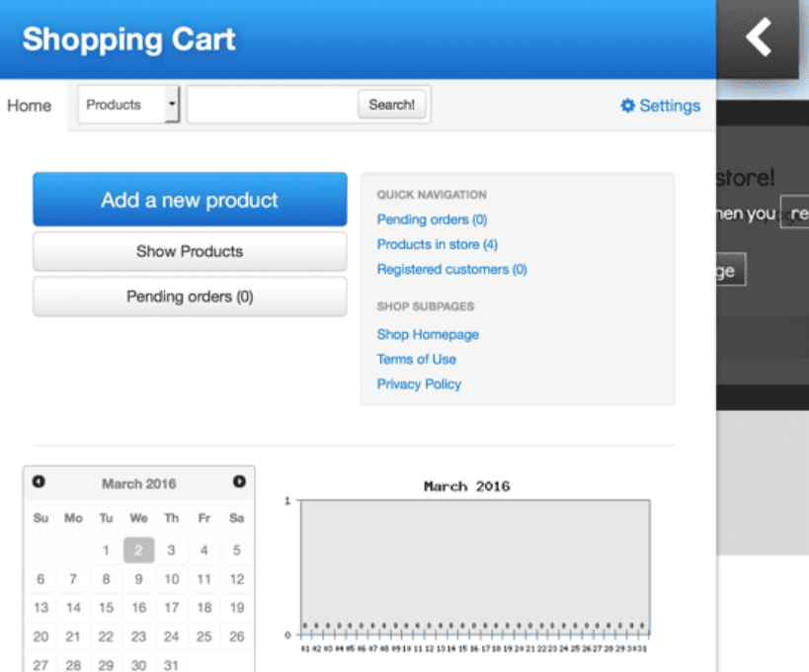Open the Privacy Policy link
This screenshot has height=672, width=809.
coord(419,384)
